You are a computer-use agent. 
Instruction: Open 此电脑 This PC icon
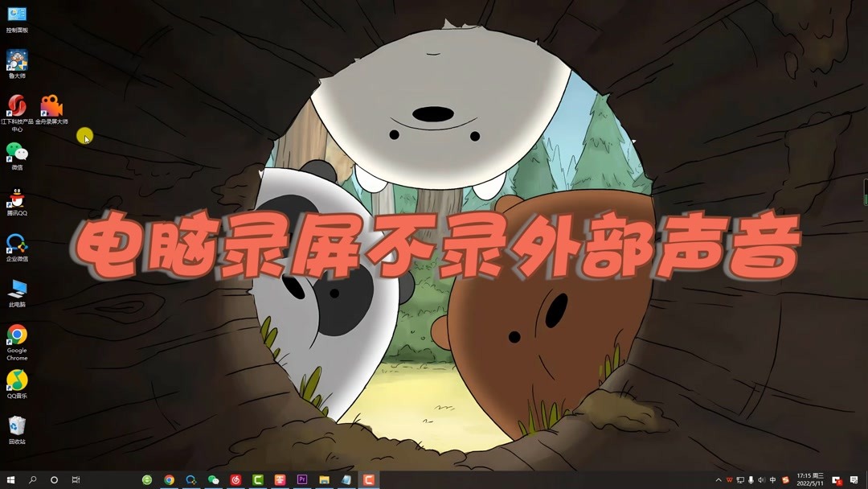click(x=17, y=290)
